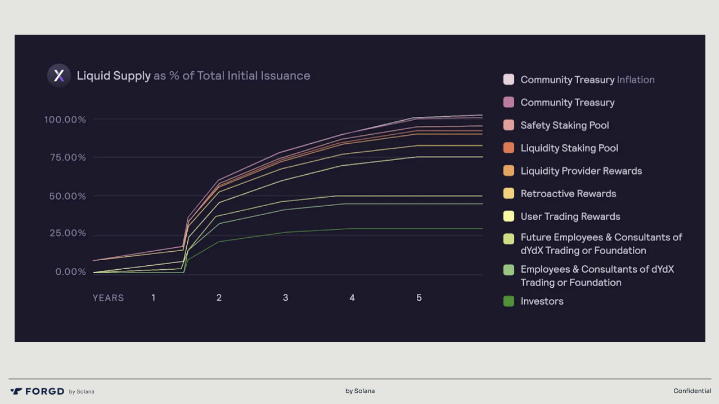
Task: Click Safety Staking Pool legend swatch
Action: [509, 125]
